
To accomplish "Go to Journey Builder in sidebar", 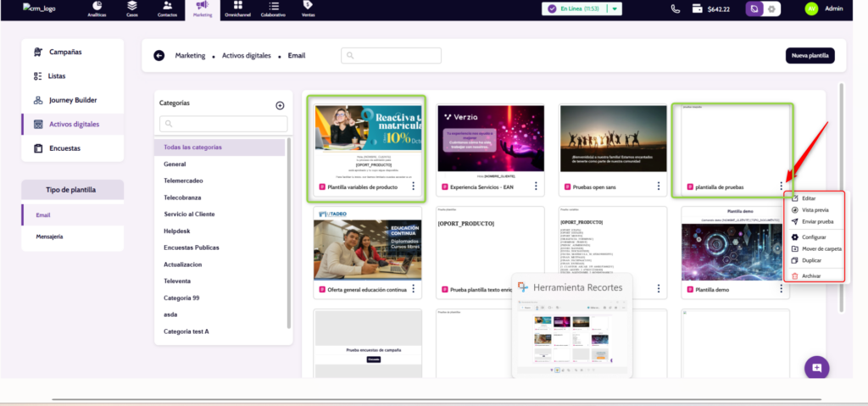I will [x=72, y=100].
